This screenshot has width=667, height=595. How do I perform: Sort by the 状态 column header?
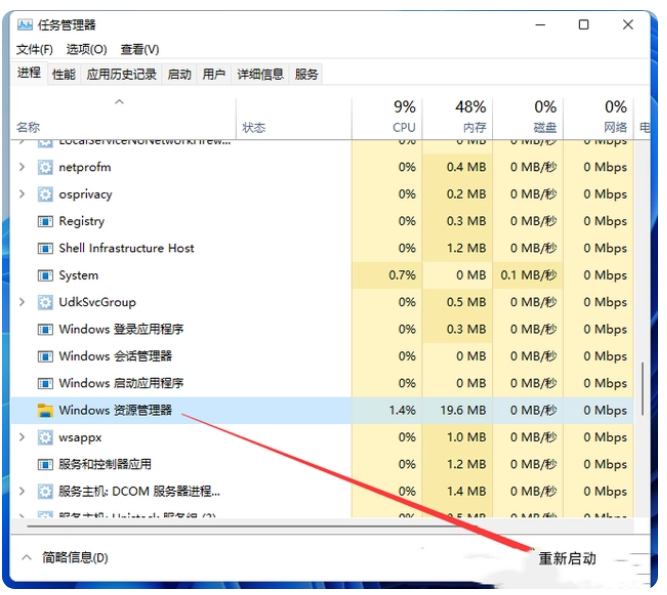(294, 119)
